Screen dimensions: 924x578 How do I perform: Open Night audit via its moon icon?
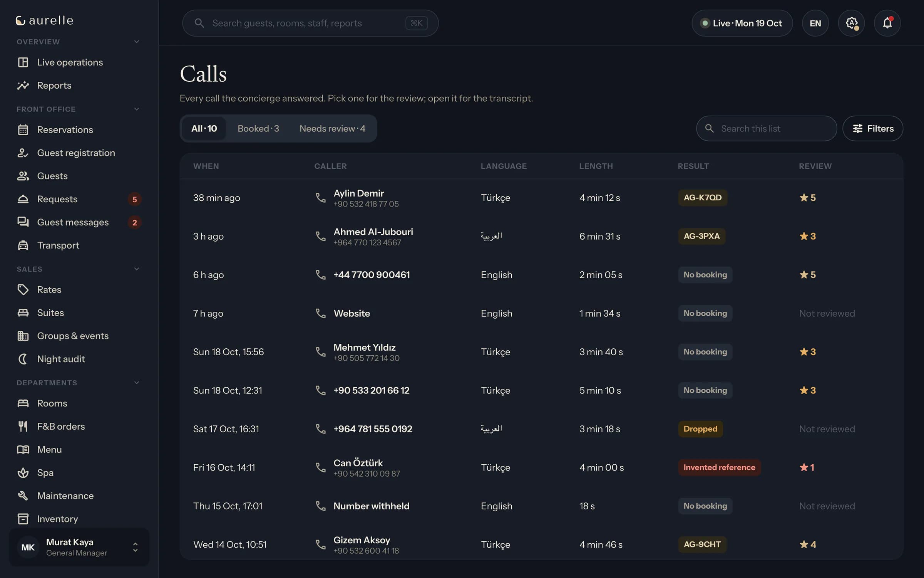pos(23,359)
